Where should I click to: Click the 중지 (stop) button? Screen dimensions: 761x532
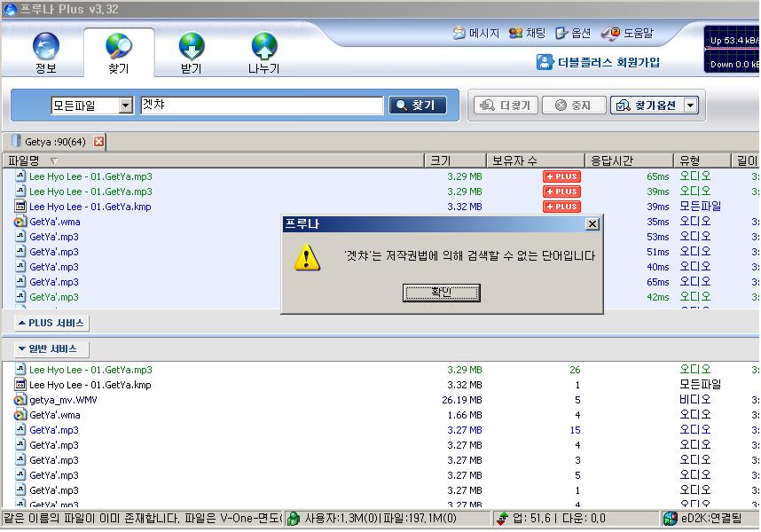pos(574,106)
